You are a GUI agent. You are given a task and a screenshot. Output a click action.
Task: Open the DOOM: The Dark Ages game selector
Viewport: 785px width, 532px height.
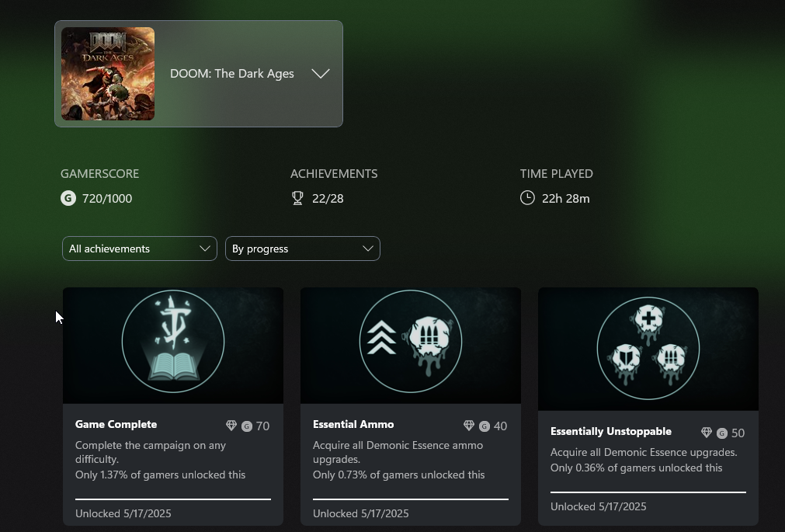tap(199, 74)
